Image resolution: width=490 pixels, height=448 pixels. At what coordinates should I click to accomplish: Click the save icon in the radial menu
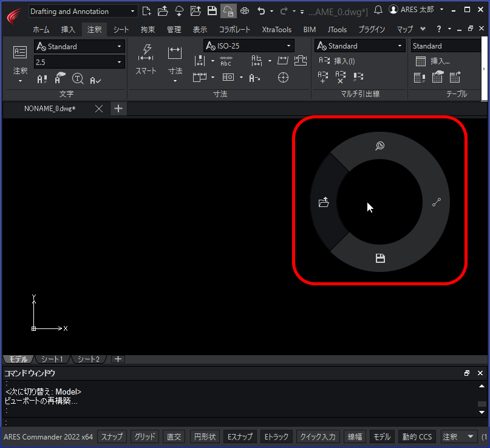(380, 258)
